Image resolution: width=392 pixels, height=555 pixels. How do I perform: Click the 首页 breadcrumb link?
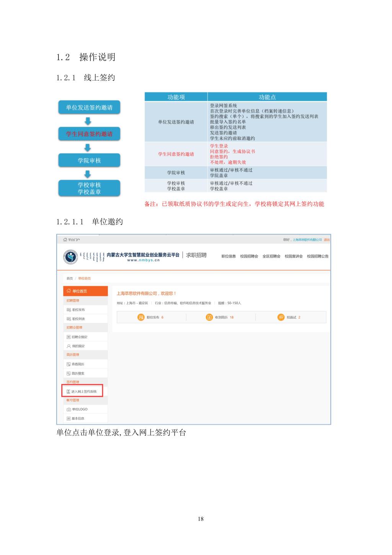[x=70, y=279]
